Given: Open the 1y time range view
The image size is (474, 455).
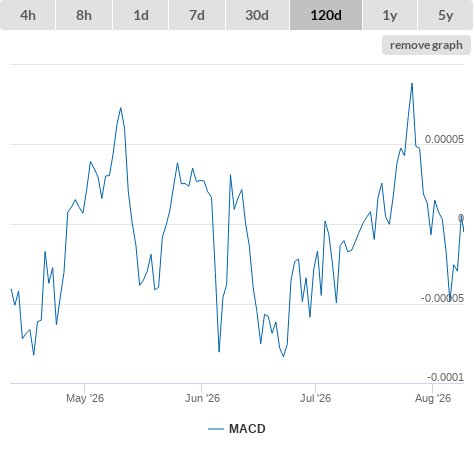Looking at the screenshot, I should pos(390,15).
